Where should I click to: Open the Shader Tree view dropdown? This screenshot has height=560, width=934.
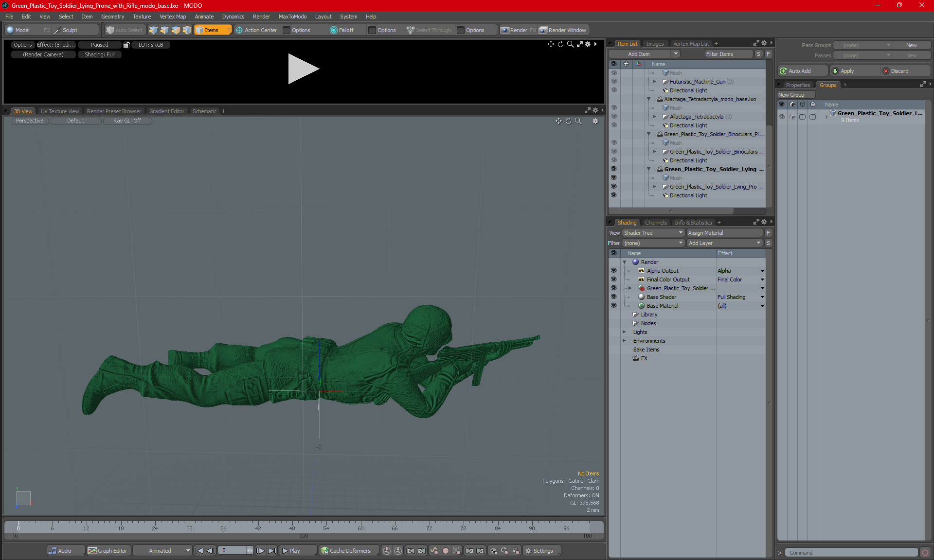click(653, 233)
